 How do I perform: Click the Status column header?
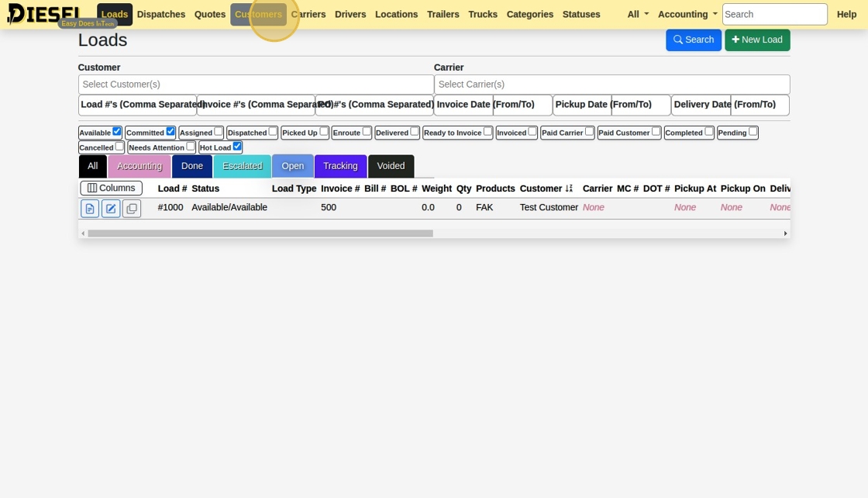(x=205, y=188)
